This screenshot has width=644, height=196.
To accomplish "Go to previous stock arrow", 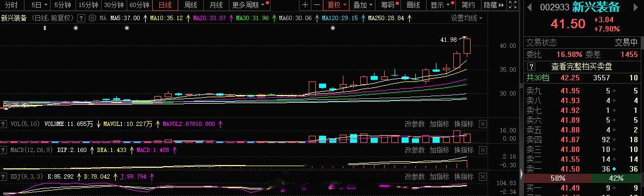I will 529,7.
